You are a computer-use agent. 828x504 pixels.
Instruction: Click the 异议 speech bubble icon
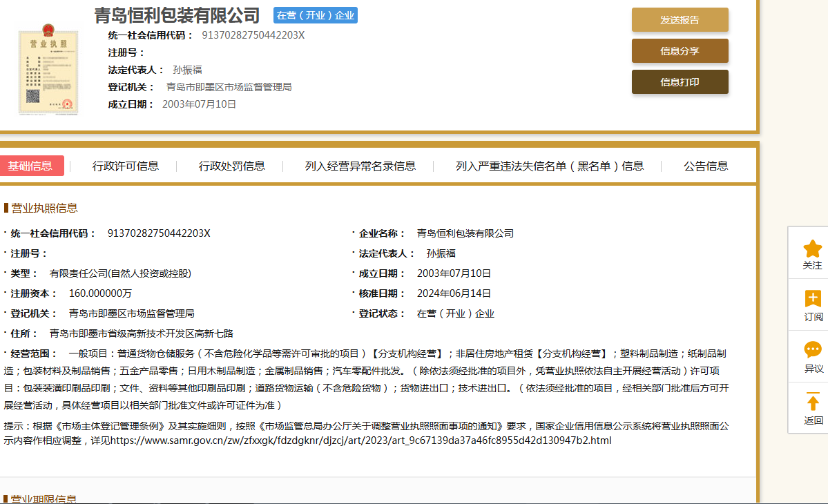coord(812,350)
